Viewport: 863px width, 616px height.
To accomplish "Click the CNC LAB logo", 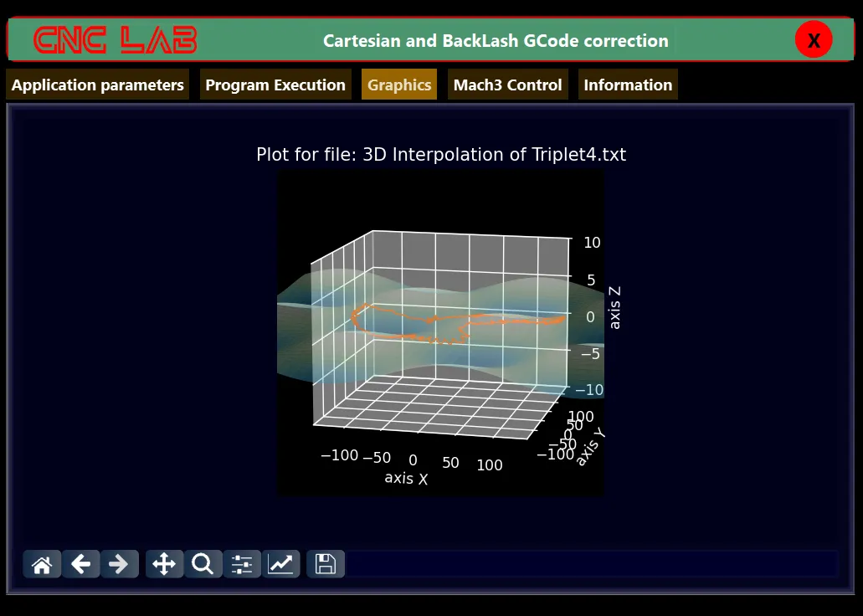I will pos(116,40).
